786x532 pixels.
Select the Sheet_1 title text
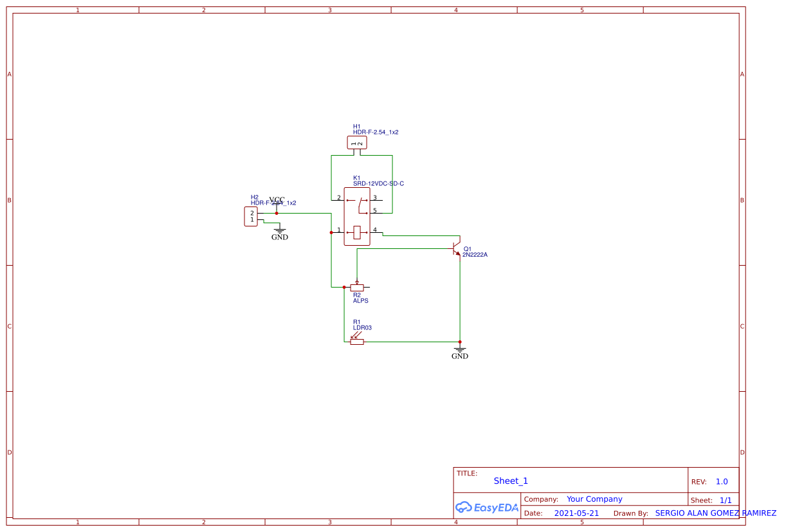[511, 481]
